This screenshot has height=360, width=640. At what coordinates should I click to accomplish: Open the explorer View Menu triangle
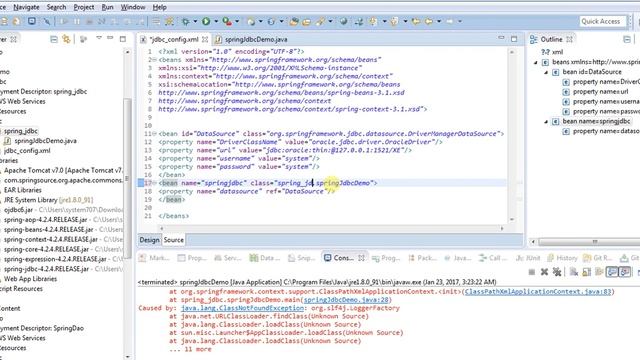(x=98, y=38)
